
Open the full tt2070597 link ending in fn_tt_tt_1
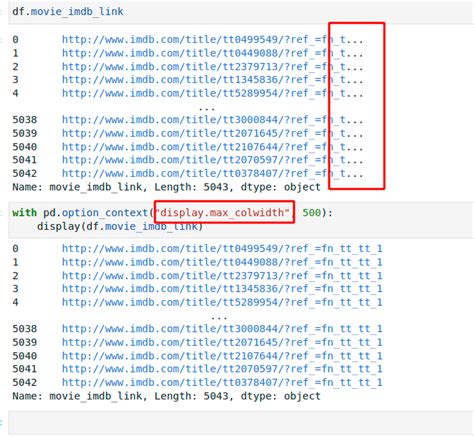[222, 369]
